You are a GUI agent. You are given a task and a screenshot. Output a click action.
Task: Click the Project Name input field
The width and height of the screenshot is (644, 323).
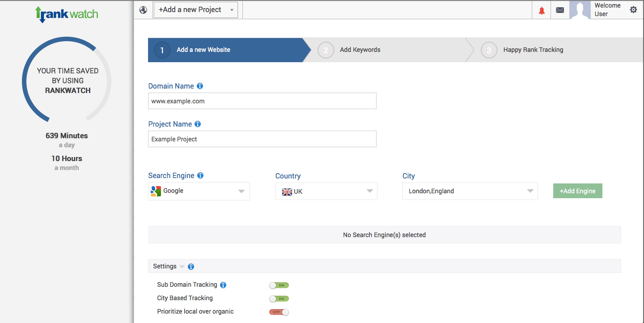262,139
